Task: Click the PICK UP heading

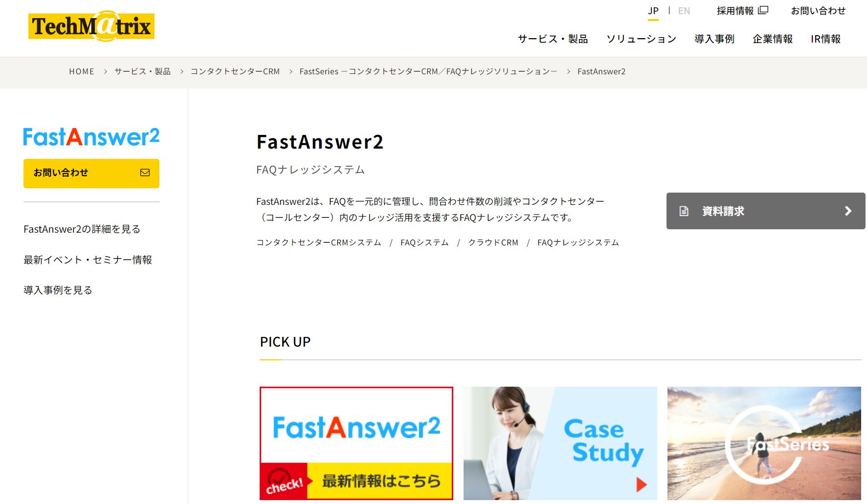Action: (285, 342)
